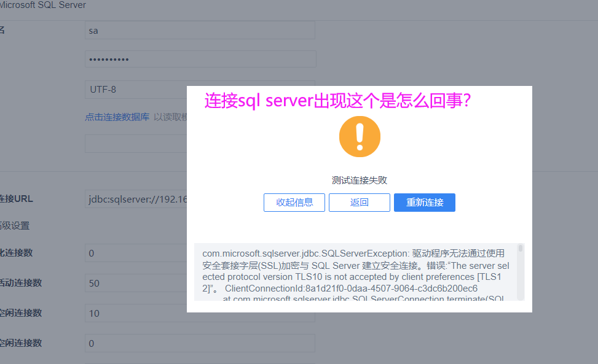Screen dimensions: 598x364
Task: Click the orange warning exclamation icon
Action: [360, 137]
